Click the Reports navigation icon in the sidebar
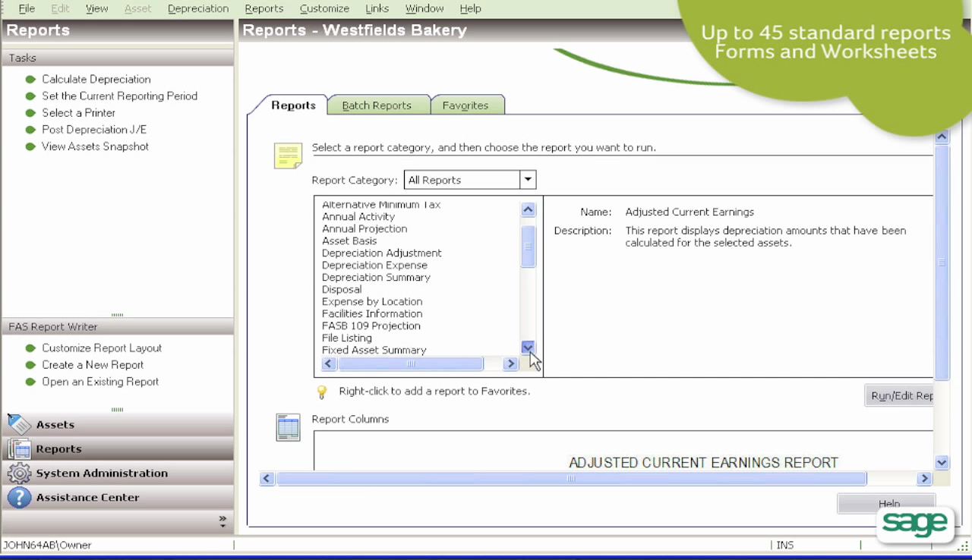 pos(18,448)
